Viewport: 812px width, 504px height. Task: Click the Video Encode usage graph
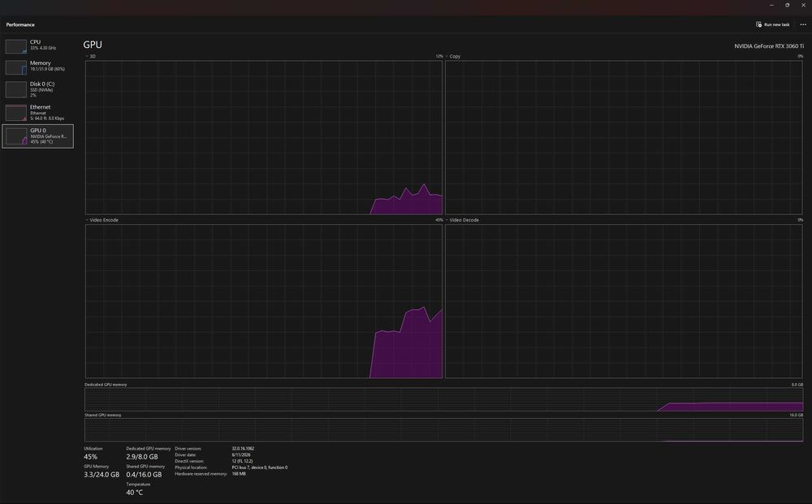click(x=264, y=301)
